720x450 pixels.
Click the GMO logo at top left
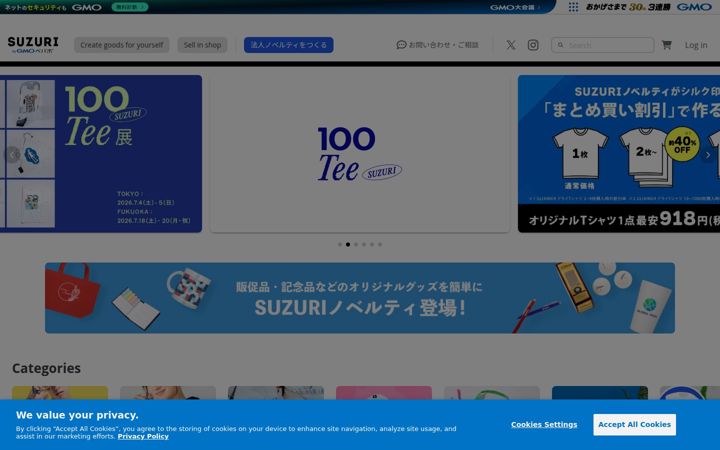pos(86,7)
